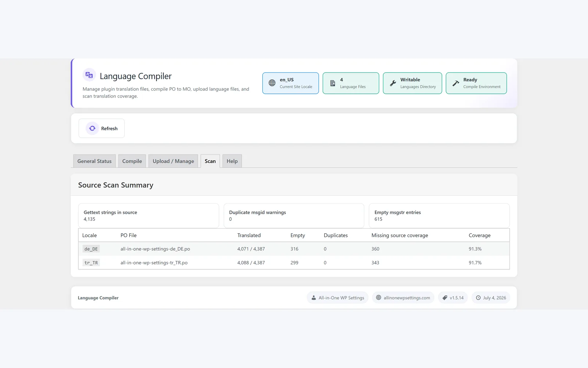The image size is (588, 368).
Task: Click the 343 missing source coverage value
Action: click(x=375, y=263)
